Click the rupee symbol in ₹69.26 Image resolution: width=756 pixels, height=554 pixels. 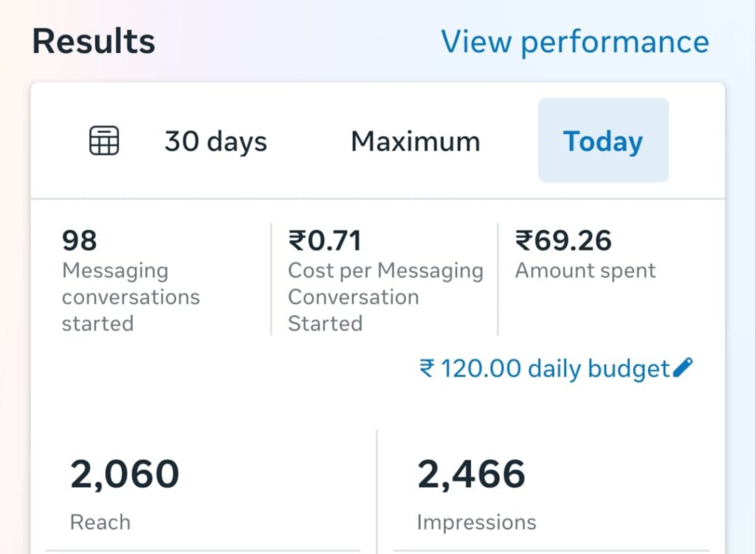[524, 240]
